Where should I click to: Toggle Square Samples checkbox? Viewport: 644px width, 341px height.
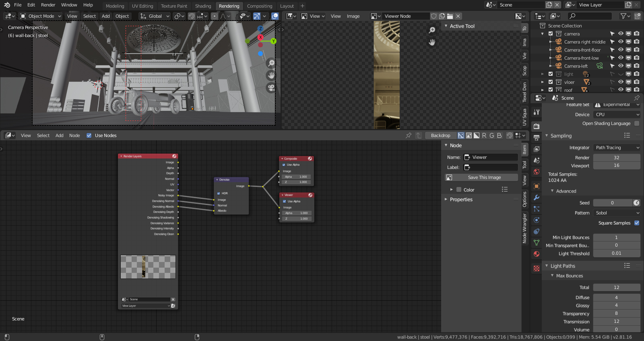tap(637, 223)
